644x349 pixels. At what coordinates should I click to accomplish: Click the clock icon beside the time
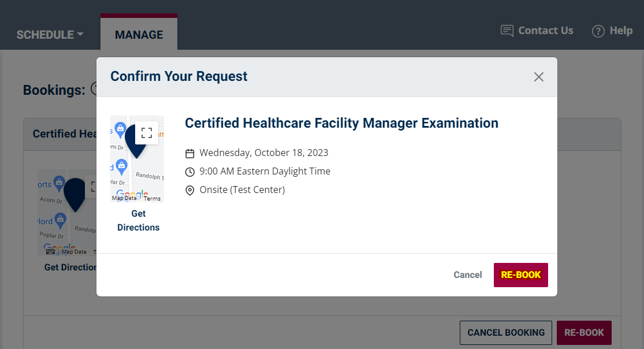pos(190,172)
